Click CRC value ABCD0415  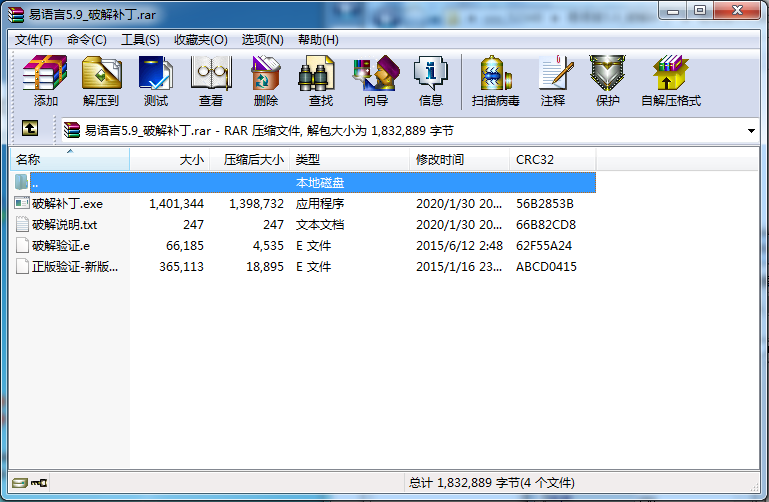click(x=546, y=267)
